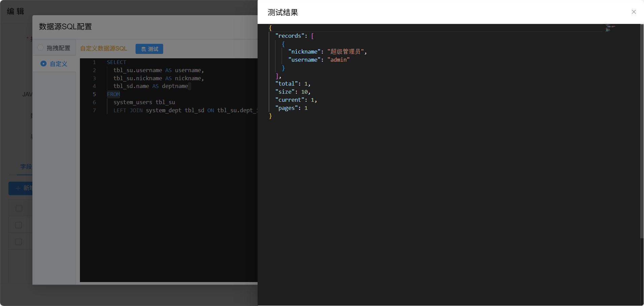Viewport: 644px width, 306px height.
Task: Tick the second table row checkbox
Action: tap(19, 225)
